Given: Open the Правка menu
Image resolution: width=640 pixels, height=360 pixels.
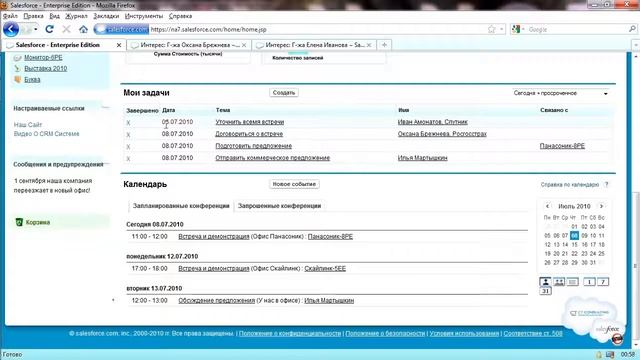Looking at the screenshot, I should point(33,16).
